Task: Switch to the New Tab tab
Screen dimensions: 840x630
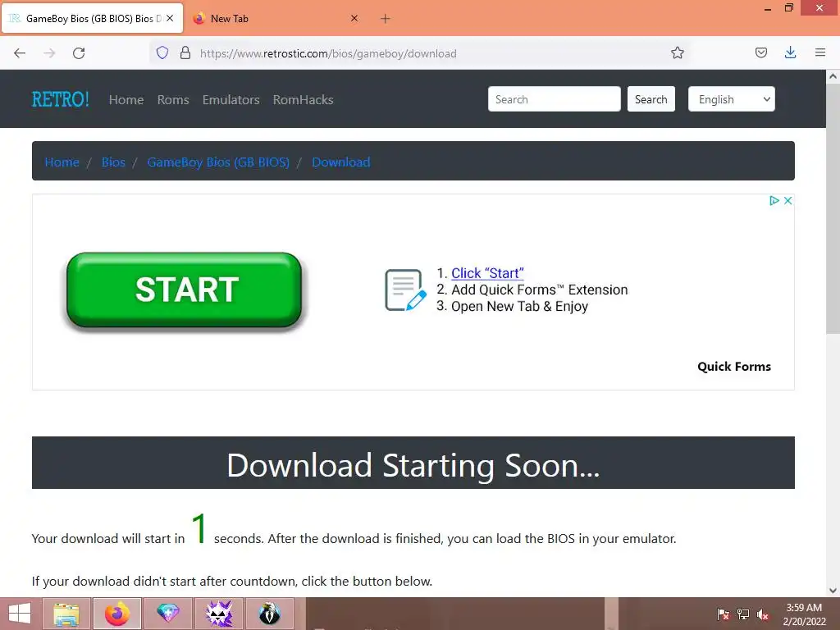Action: (x=276, y=18)
